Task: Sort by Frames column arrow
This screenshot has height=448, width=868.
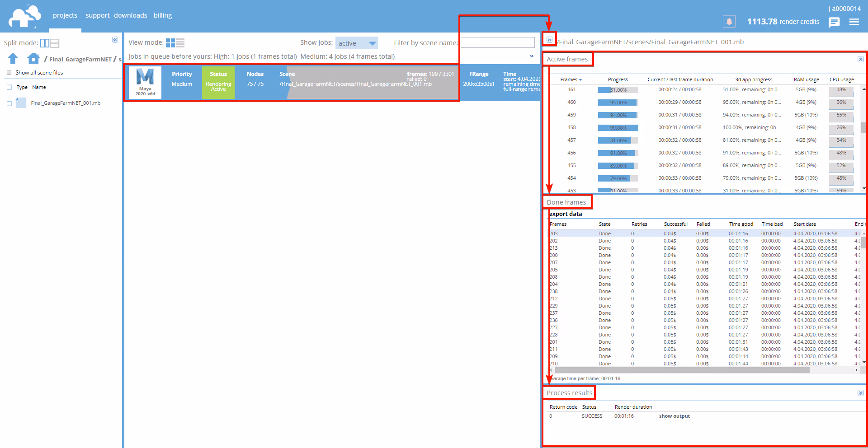Action: (x=580, y=80)
